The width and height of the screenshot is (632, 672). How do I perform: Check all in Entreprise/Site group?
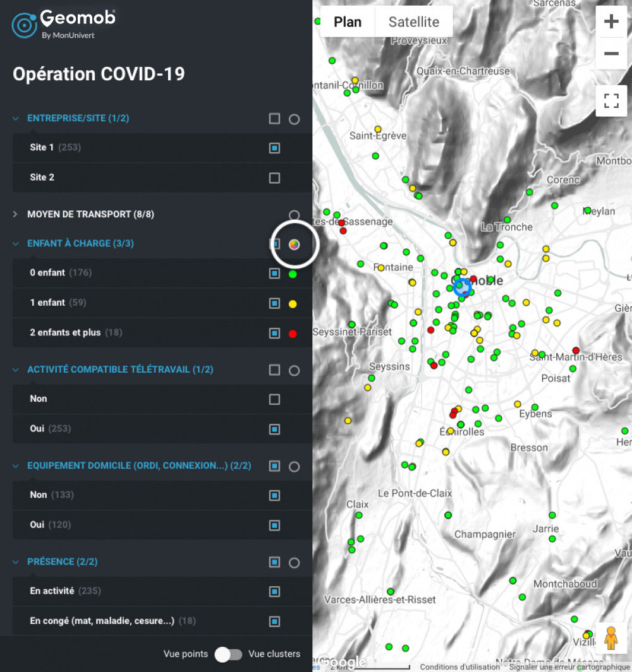(274, 119)
